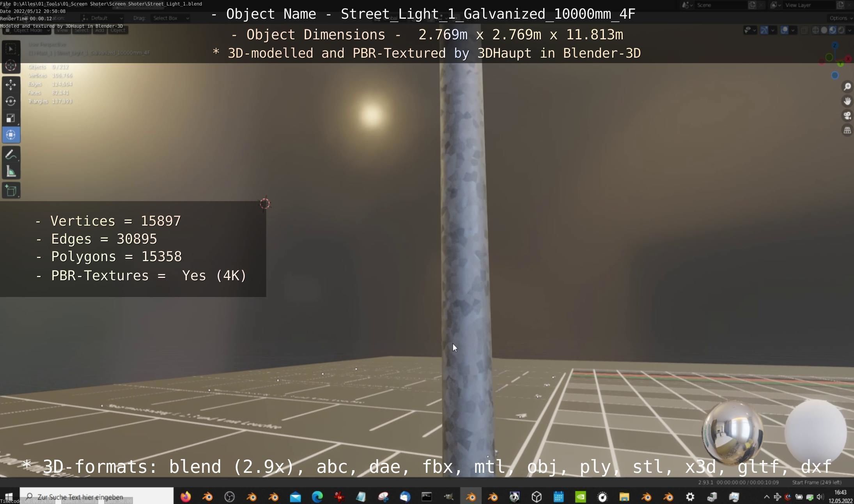Click the new scene icon beside Scene

752,5
